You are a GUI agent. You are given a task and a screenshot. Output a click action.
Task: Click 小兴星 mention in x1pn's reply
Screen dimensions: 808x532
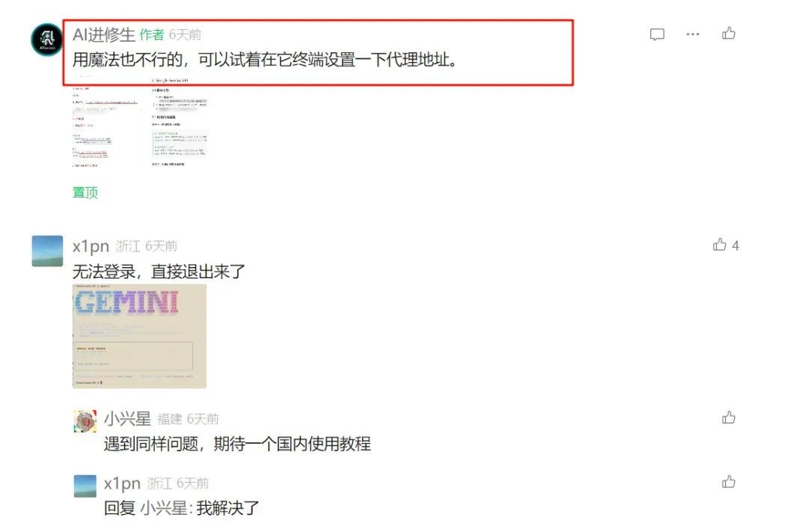point(164,508)
